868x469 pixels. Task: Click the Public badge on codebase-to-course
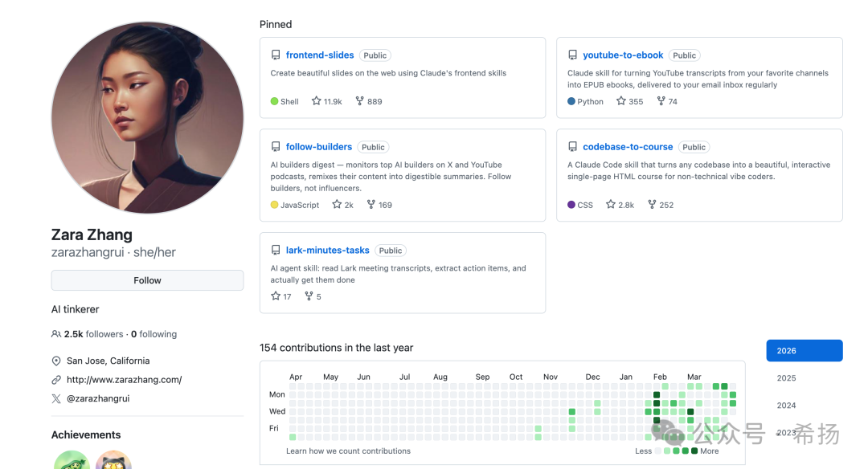(x=692, y=146)
